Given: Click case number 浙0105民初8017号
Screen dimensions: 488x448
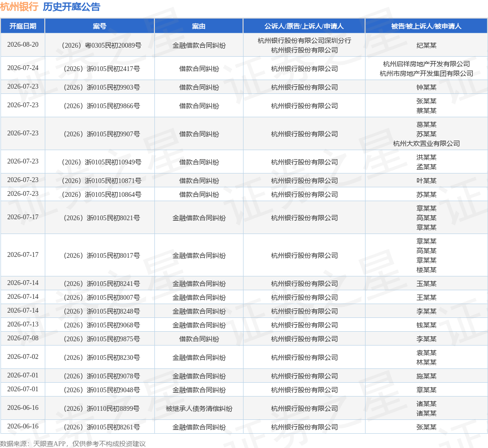Looking at the screenshot, I should (102, 255).
